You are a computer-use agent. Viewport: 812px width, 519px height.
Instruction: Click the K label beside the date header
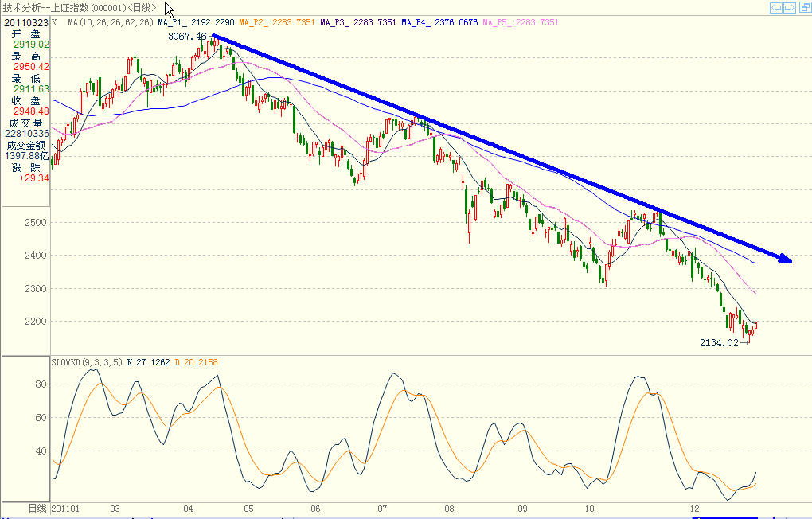pyautogui.click(x=54, y=23)
